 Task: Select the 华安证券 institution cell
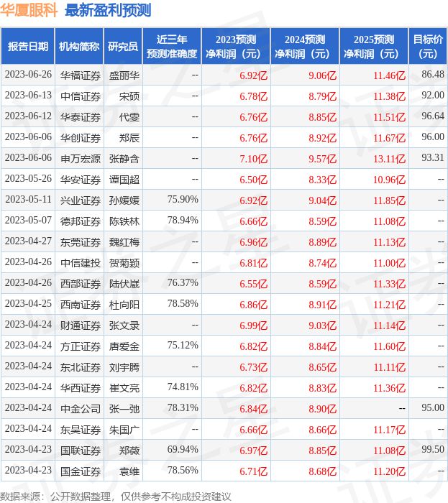[x=81, y=180]
